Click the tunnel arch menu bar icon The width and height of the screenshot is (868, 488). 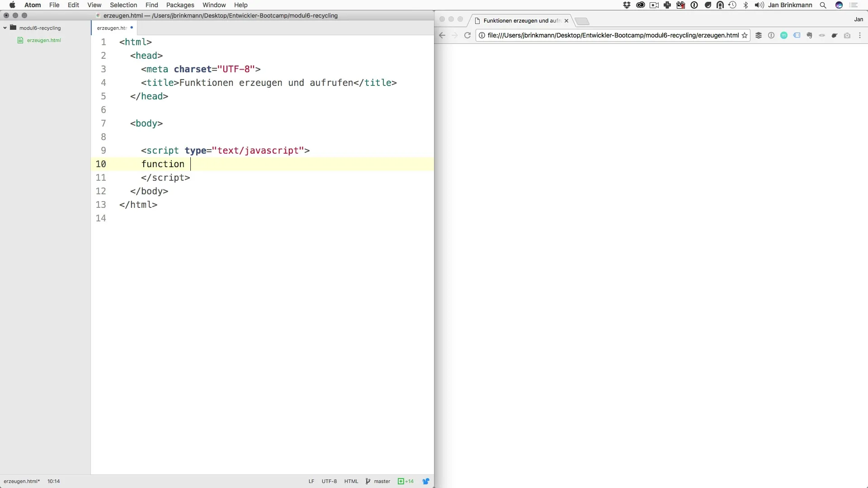tap(720, 5)
